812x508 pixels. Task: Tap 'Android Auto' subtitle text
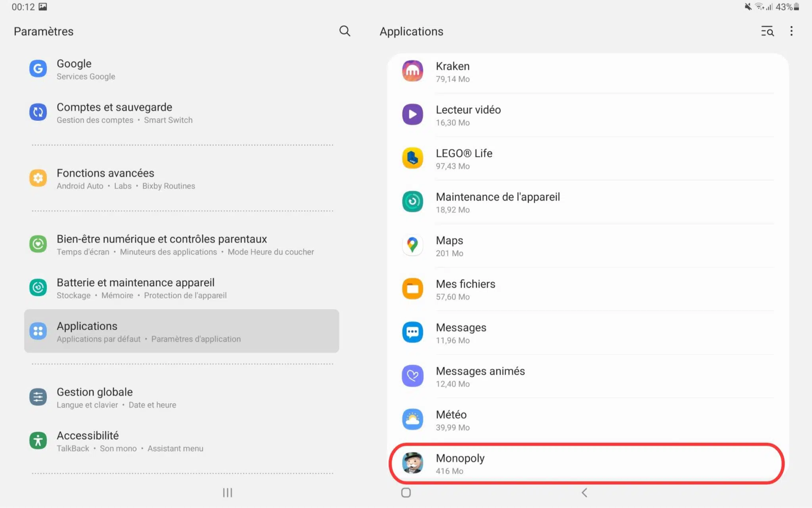pos(80,186)
